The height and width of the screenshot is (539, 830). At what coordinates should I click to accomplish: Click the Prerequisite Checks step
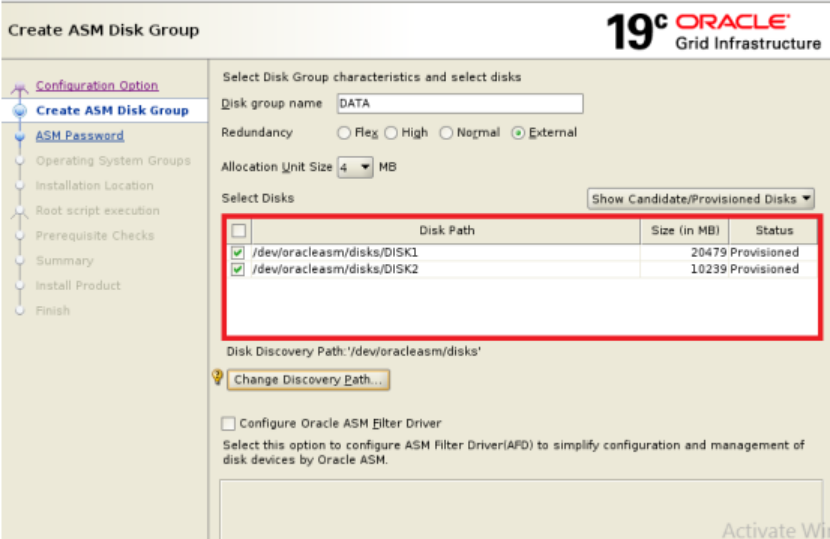click(x=95, y=236)
